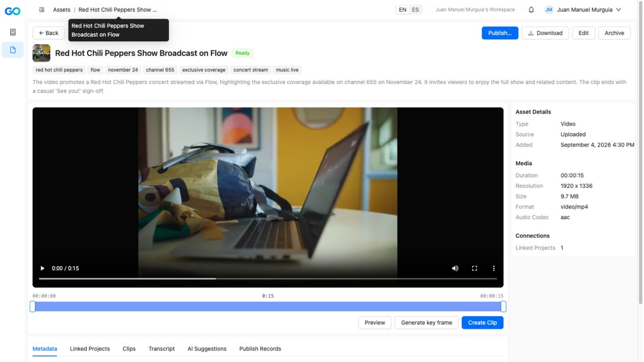Click the Edit button
Screen dimensions: 644x362
click(x=584, y=33)
